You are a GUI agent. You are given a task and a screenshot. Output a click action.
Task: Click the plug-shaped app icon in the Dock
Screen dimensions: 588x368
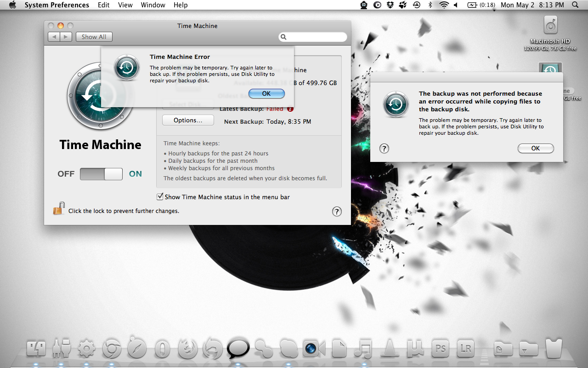[61, 349]
